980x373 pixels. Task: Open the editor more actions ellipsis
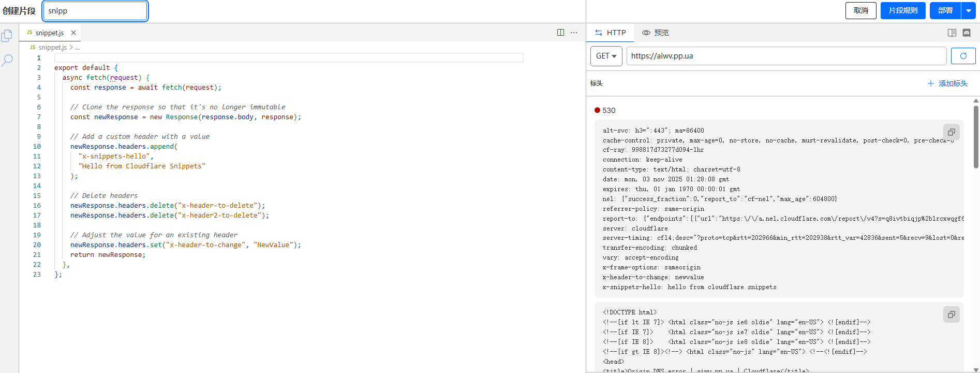(574, 33)
